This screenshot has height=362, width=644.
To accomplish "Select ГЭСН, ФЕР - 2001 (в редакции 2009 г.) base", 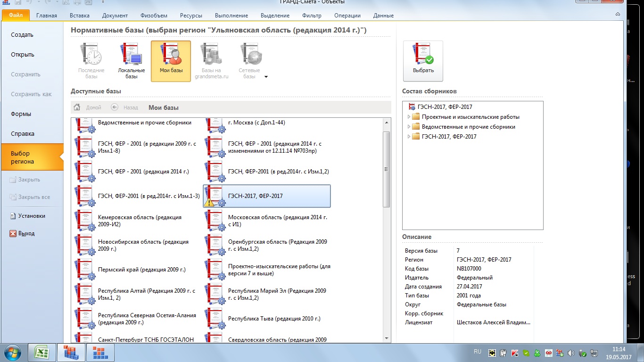I will pos(137,147).
